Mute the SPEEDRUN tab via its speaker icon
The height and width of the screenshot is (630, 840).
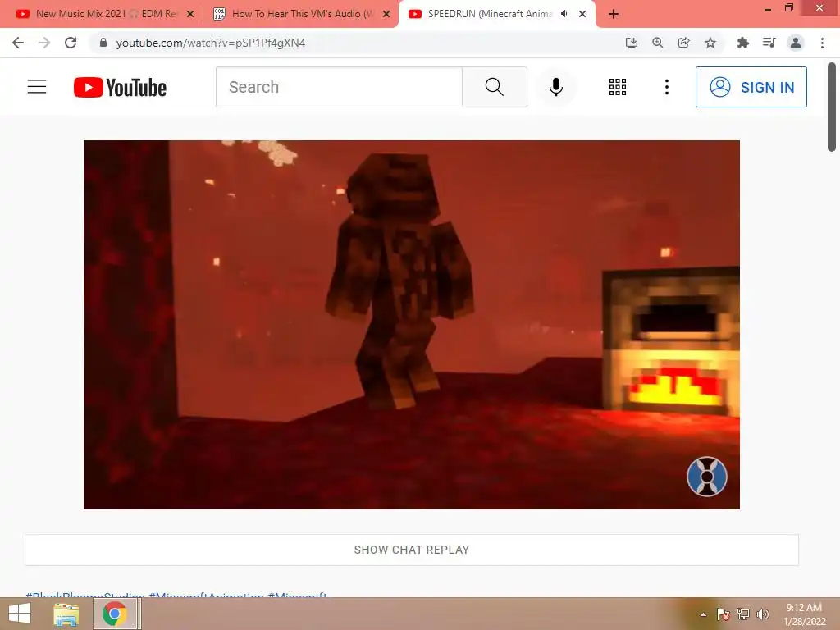point(565,14)
